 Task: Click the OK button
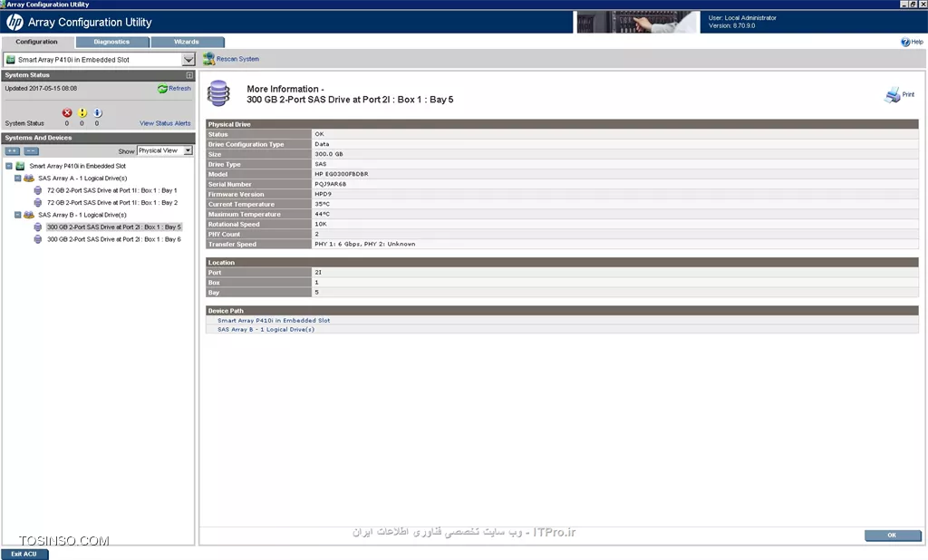pos(893,536)
